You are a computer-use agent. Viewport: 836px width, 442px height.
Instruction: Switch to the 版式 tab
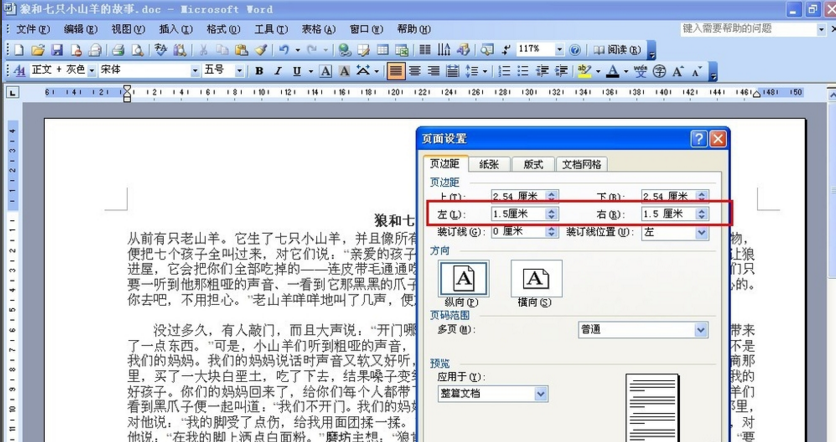(x=533, y=164)
